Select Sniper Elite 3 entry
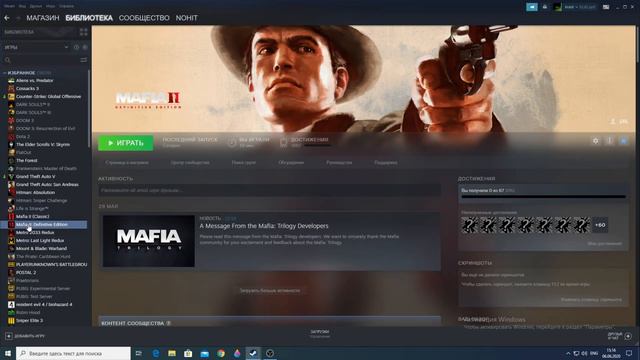The image size is (640, 360). 29,320
